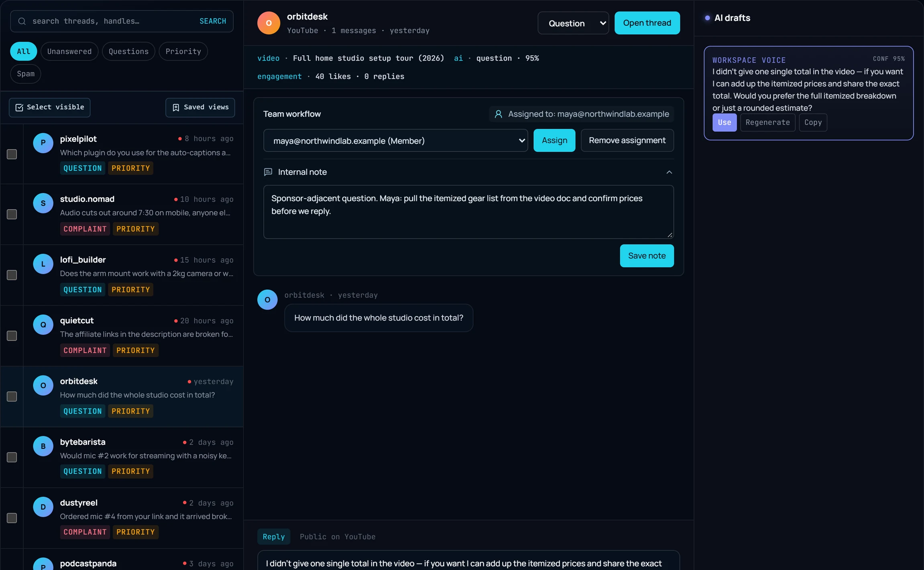Click the Select visible button

50,108
